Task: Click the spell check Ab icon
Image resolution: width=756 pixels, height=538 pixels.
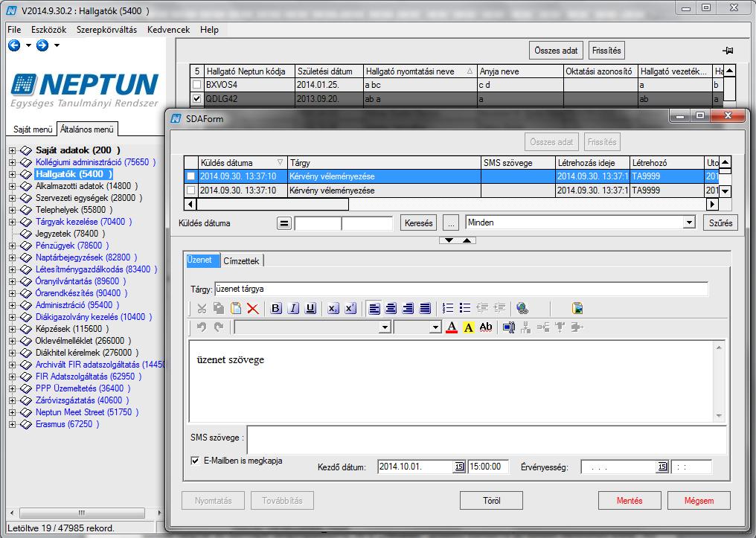Action: point(485,327)
